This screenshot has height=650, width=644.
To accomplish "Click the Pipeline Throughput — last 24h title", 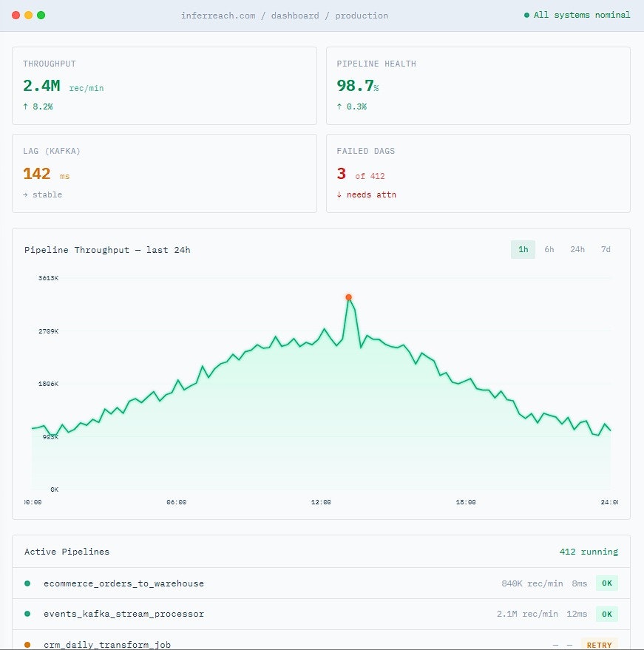I will (107, 250).
